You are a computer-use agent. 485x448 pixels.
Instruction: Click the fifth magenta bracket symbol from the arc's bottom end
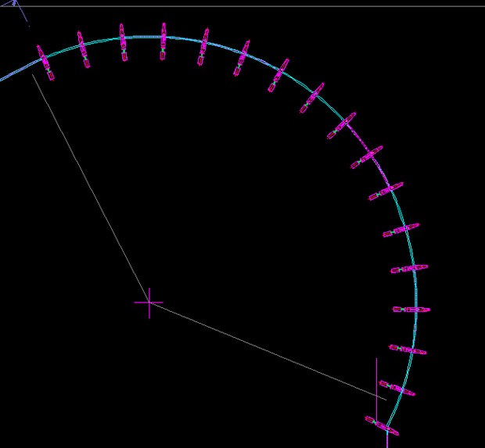(x=409, y=269)
